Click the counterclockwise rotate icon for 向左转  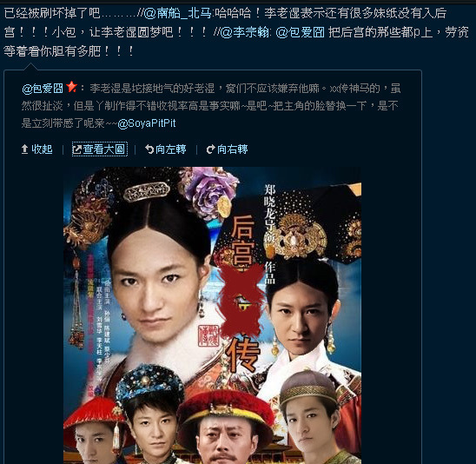click(149, 149)
